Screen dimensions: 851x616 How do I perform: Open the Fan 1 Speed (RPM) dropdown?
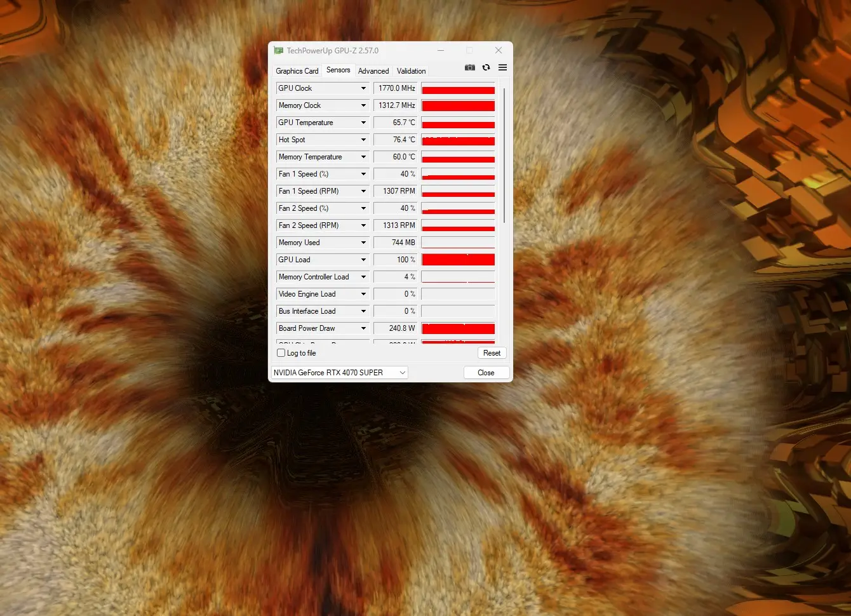[x=363, y=191]
